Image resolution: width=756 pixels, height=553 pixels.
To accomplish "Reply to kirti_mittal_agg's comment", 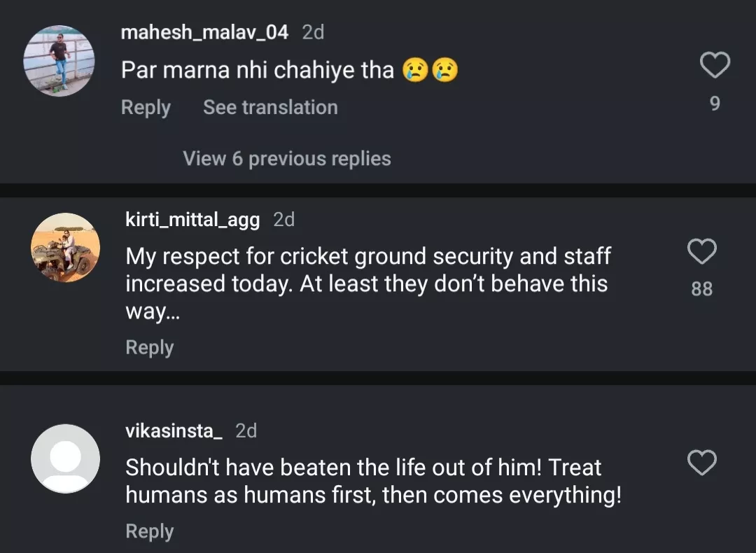I will (x=149, y=347).
